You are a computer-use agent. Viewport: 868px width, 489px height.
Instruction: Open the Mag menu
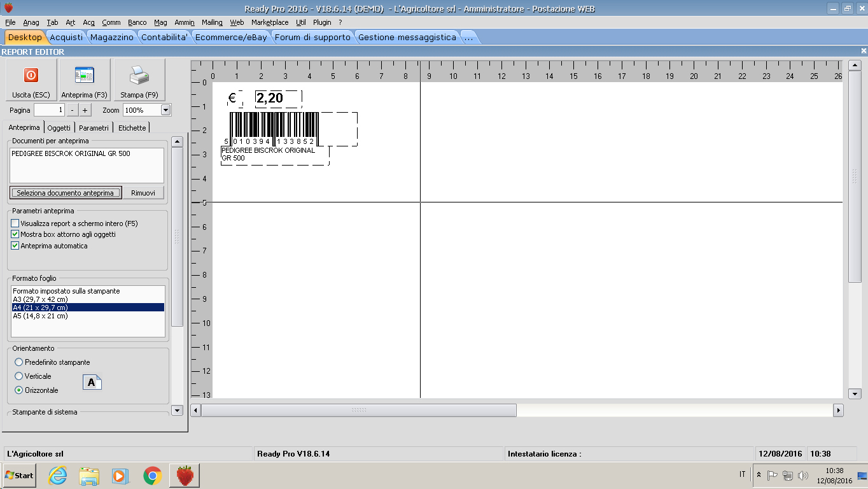tap(160, 22)
